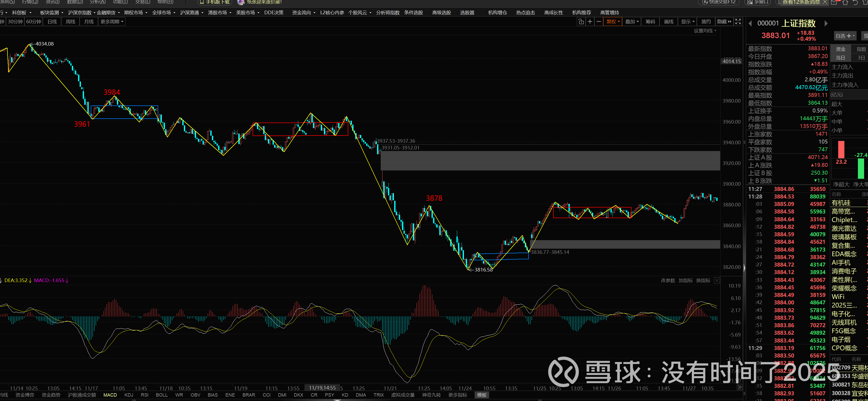This screenshot has height=401, width=868.
Task: Toggle the 简约 simple view mode
Action: [706, 22]
